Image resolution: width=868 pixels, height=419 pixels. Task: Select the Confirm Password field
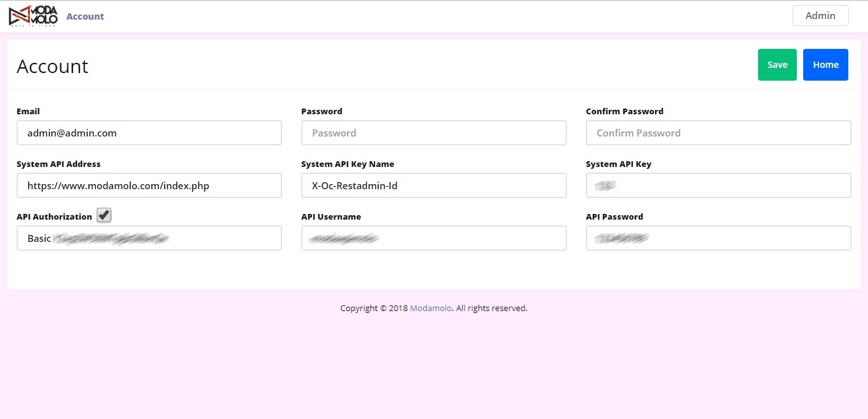(718, 133)
